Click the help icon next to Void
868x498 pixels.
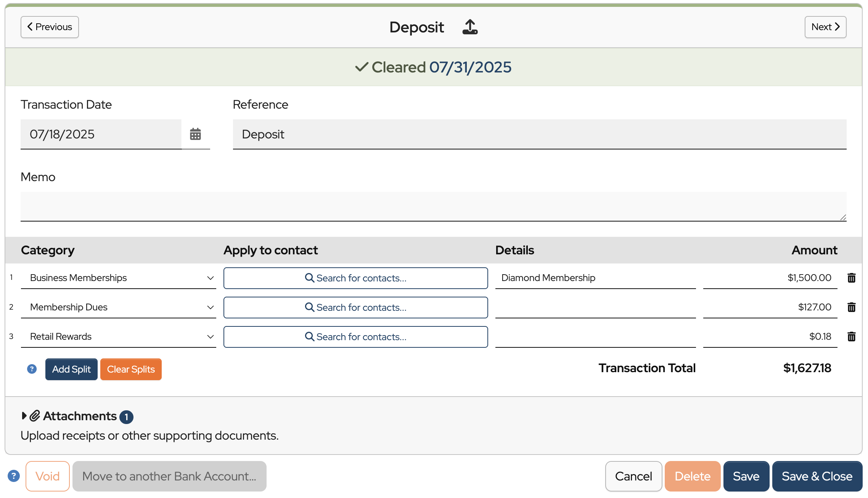coord(14,476)
